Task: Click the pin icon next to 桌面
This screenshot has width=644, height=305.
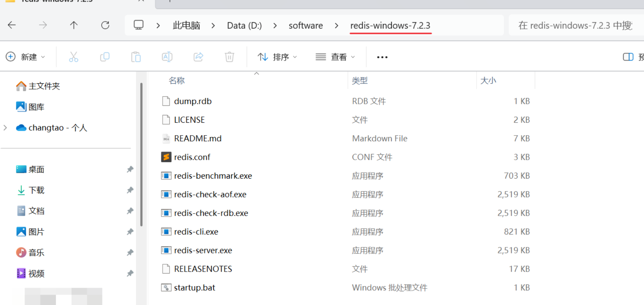Action: pyautogui.click(x=130, y=169)
